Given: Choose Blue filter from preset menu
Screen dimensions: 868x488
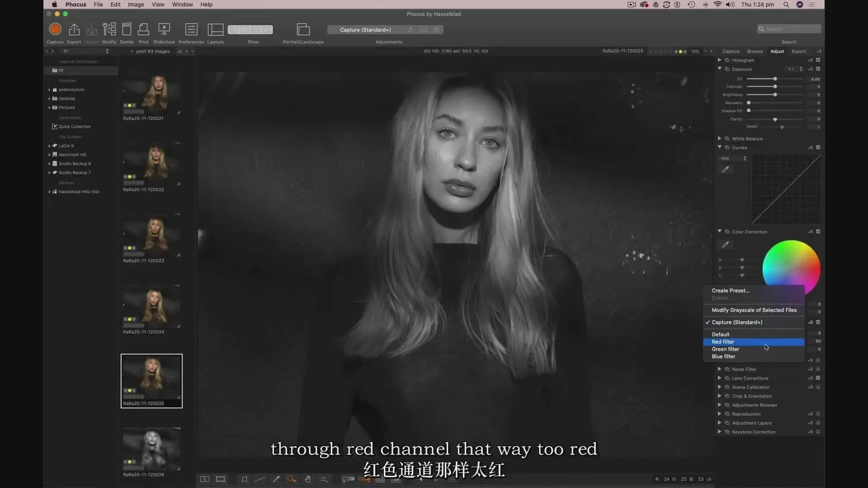Looking at the screenshot, I should point(754,357).
